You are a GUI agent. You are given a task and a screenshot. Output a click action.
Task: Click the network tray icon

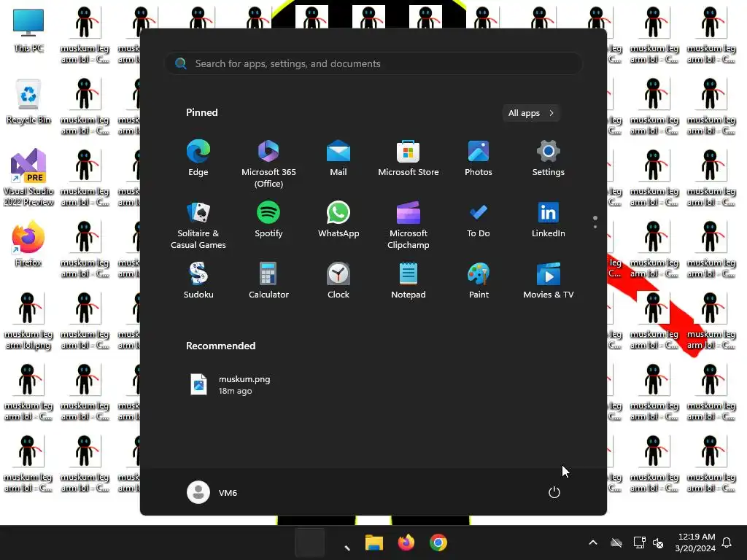pyautogui.click(x=639, y=542)
